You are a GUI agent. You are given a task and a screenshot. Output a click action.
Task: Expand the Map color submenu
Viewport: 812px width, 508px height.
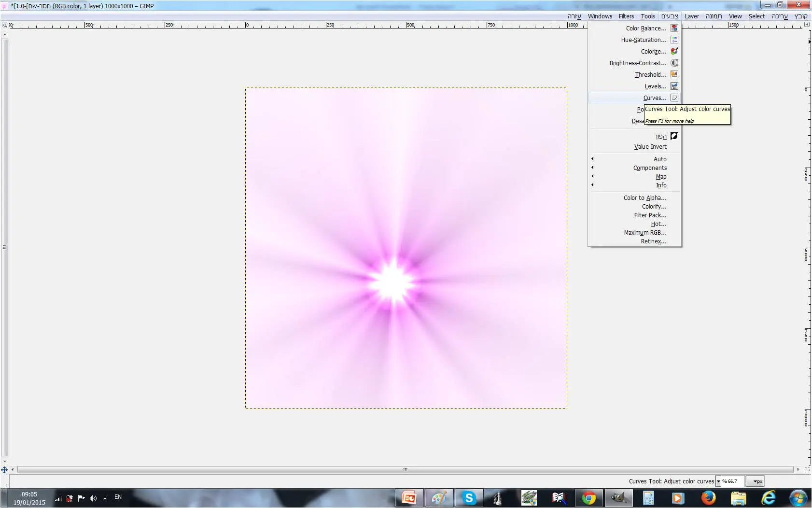pos(661,177)
